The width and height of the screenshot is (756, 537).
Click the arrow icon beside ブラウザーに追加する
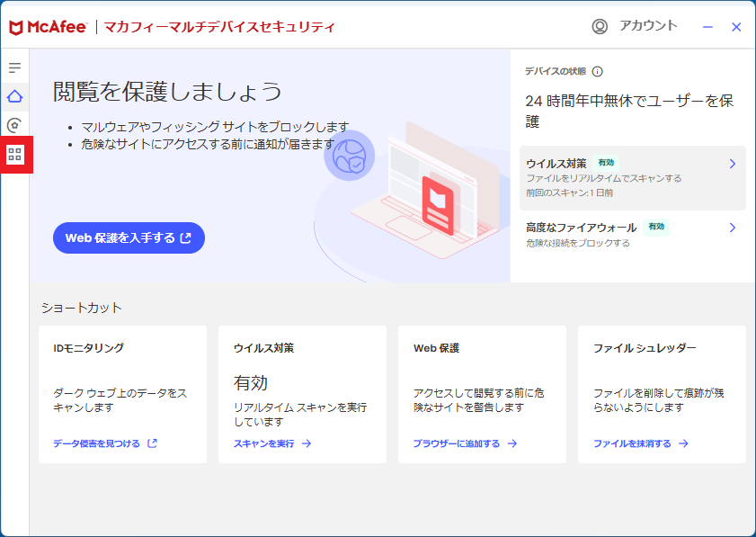512,443
